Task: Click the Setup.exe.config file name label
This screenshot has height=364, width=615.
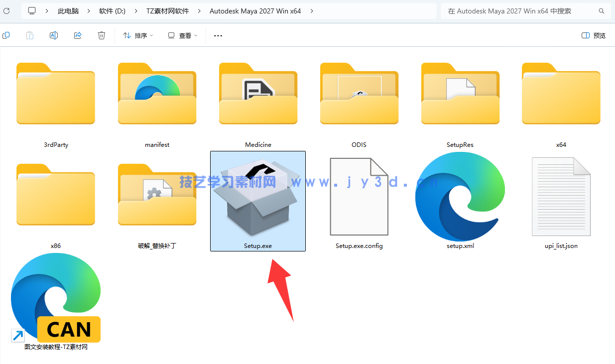Action: click(x=359, y=245)
